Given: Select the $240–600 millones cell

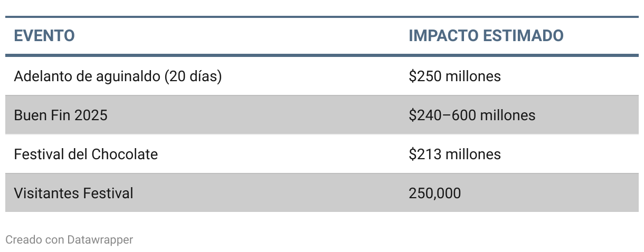Looking at the screenshot, I should (x=472, y=115).
